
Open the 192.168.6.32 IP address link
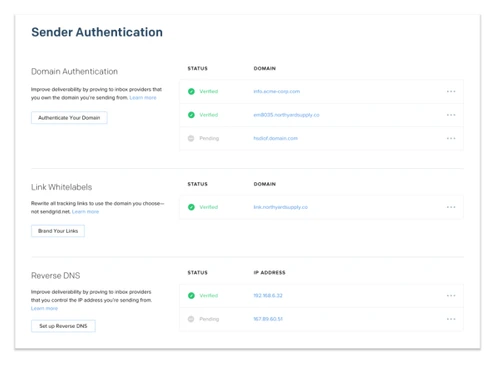pos(268,296)
